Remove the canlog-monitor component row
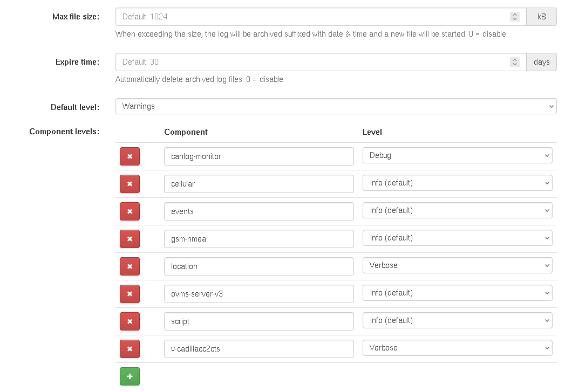Viewport: 565px width, 392px height. 130,156
